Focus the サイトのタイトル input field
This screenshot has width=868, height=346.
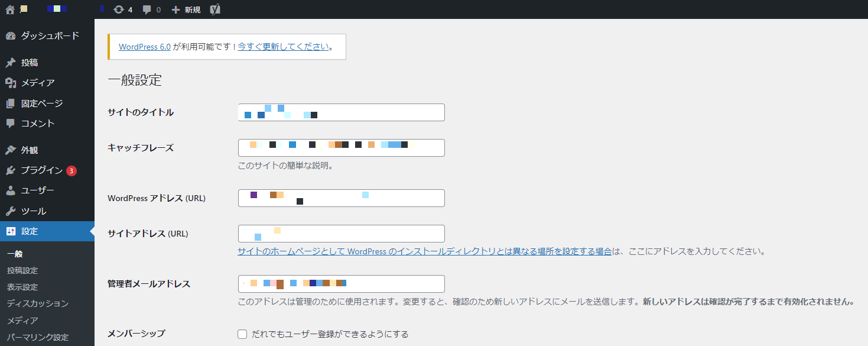click(341, 112)
